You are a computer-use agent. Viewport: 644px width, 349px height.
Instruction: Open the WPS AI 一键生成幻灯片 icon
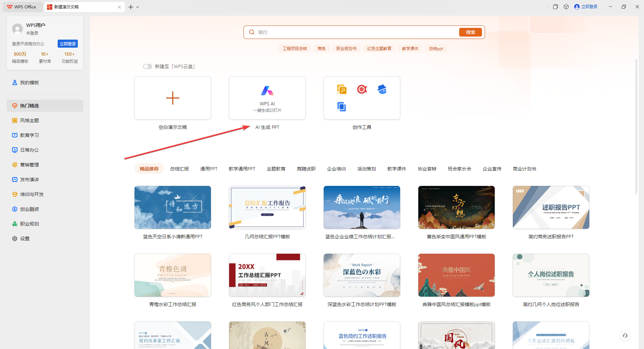click(267, 90)
